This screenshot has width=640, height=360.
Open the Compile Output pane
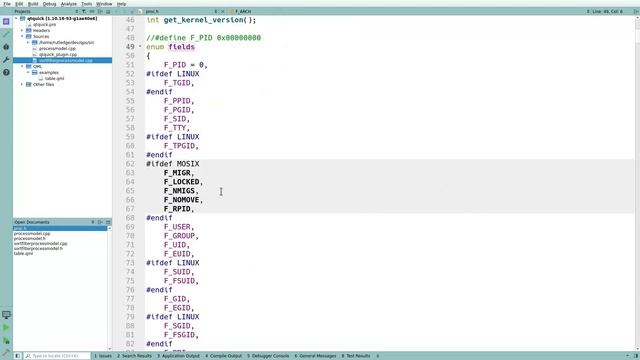tap(223, 356)
